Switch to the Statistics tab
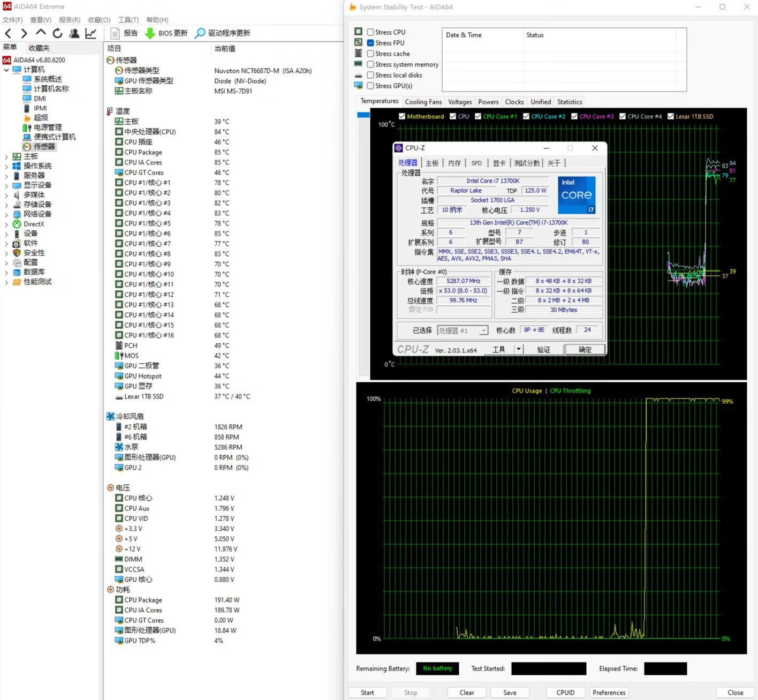The width and height of the screenshot is (758, 700). [570, 102]
